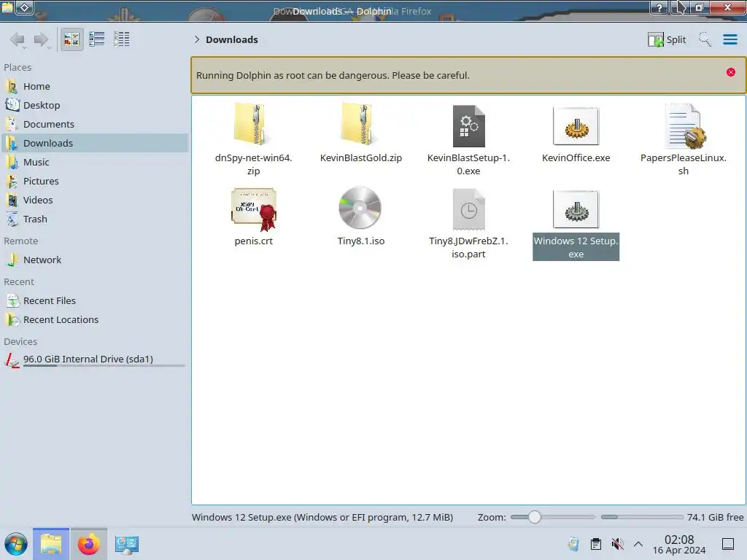This screenshot has height=560, width=747.
Task: Unmute the volume tray icon
Action: pos(617,544)
